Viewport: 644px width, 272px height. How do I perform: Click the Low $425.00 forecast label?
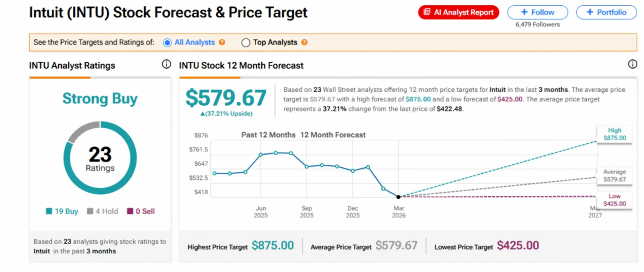(615, 200)
